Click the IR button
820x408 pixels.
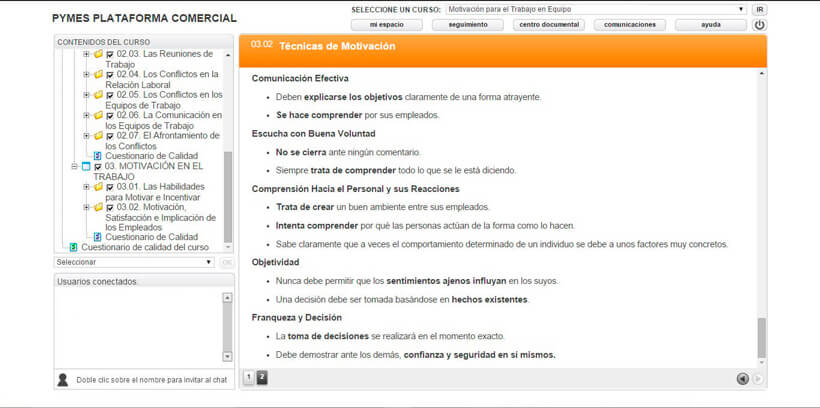coord(759,9)
